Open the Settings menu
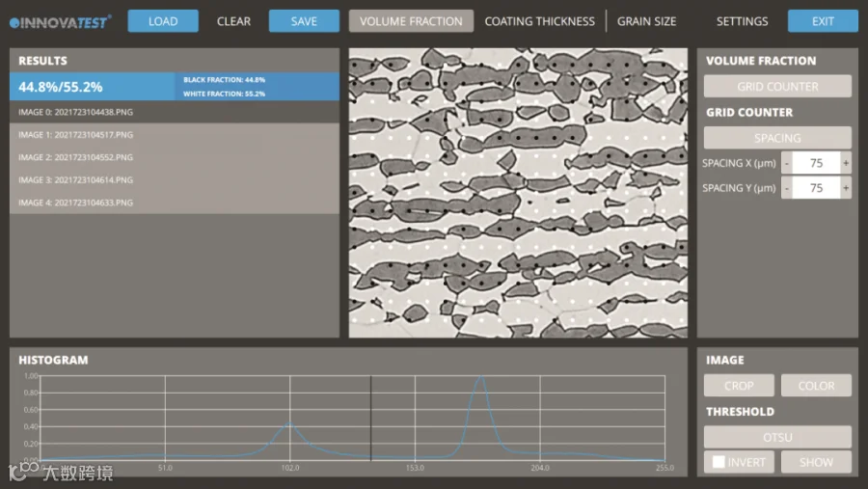Screen dimensions: 868x489 tap(742, 21)
